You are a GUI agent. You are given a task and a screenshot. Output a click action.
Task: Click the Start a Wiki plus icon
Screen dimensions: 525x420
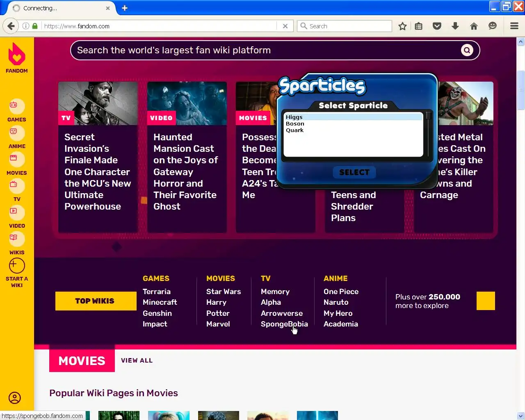[17, 266]
